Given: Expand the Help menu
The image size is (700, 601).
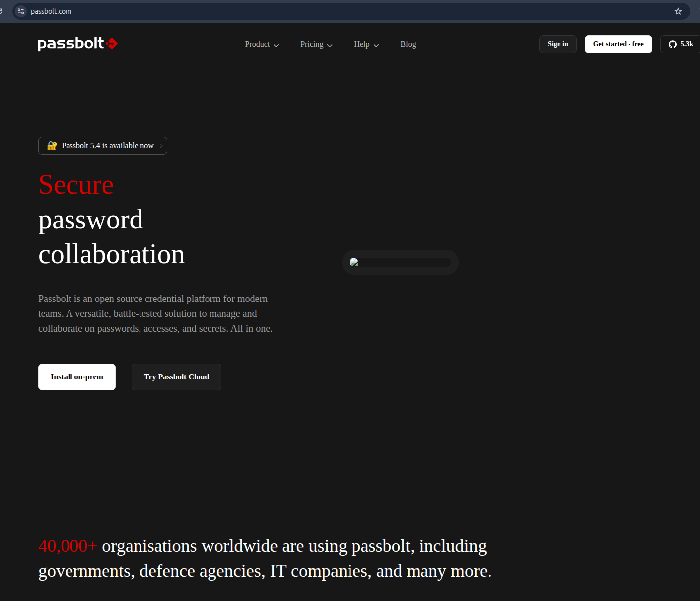Looking at the screenshot, I should click(366, 44).
